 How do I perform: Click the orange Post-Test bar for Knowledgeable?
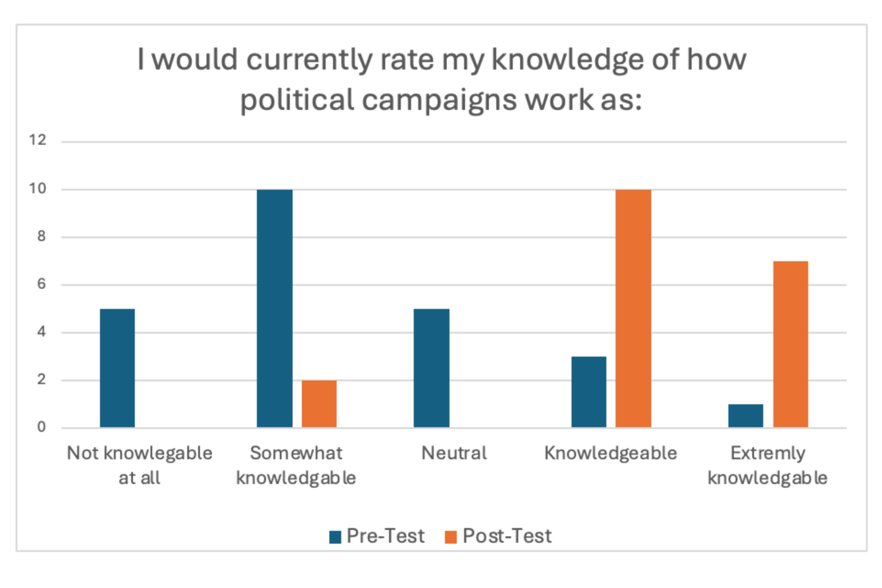(633, 308)
